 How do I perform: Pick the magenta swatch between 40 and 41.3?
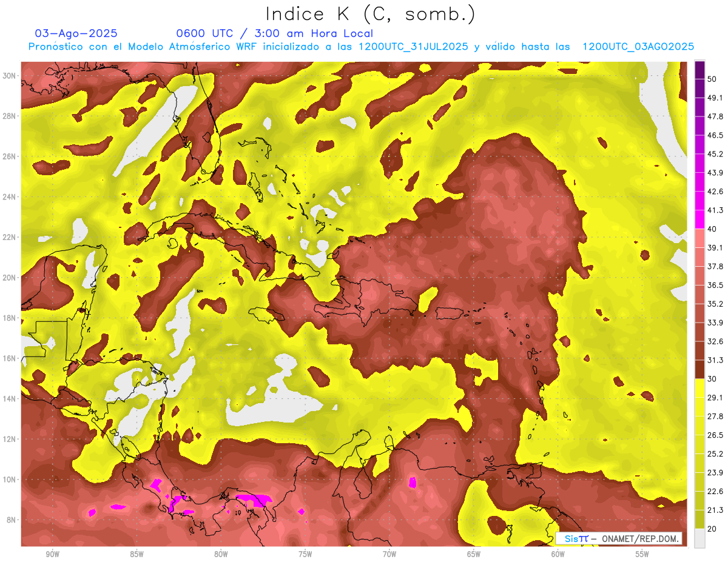click(x=699, y=219)
